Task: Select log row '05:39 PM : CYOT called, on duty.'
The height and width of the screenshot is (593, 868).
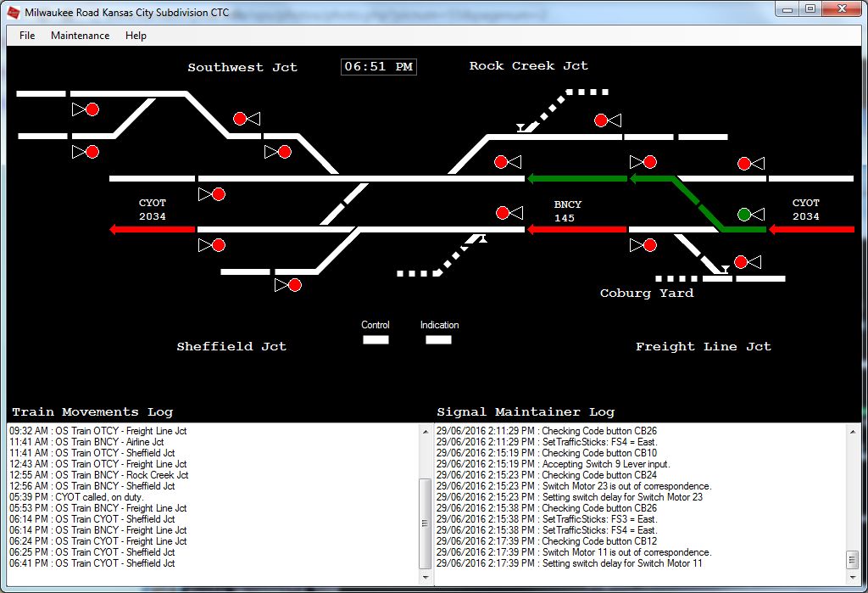Action: point(76,497)
